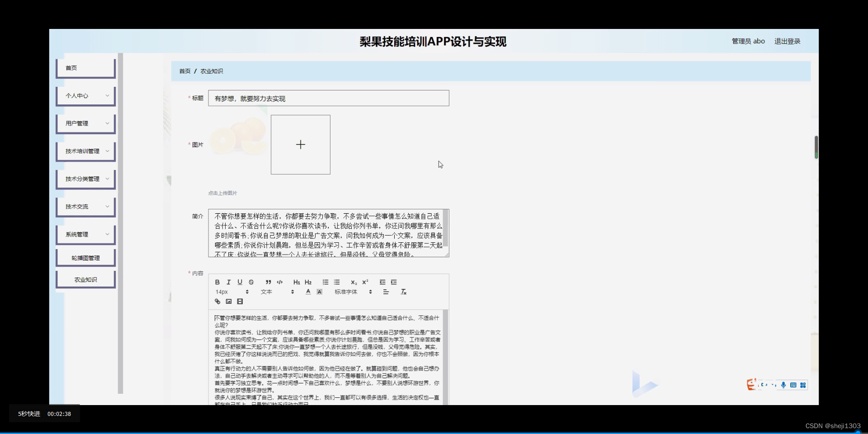The width and height of the screenshot is (868, 434).
Task: Insert a hyperlink using the link icon
Action: tap(217, 301)
